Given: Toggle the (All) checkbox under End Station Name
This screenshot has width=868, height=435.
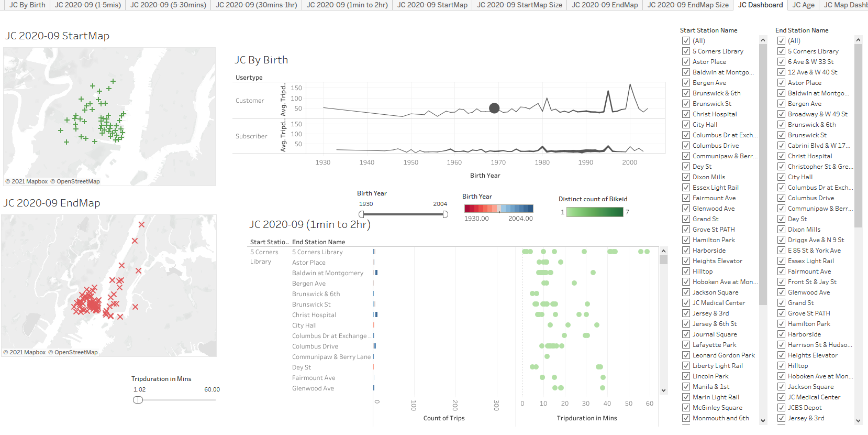Looking at the screenshot, I should [x=781, y=41].
